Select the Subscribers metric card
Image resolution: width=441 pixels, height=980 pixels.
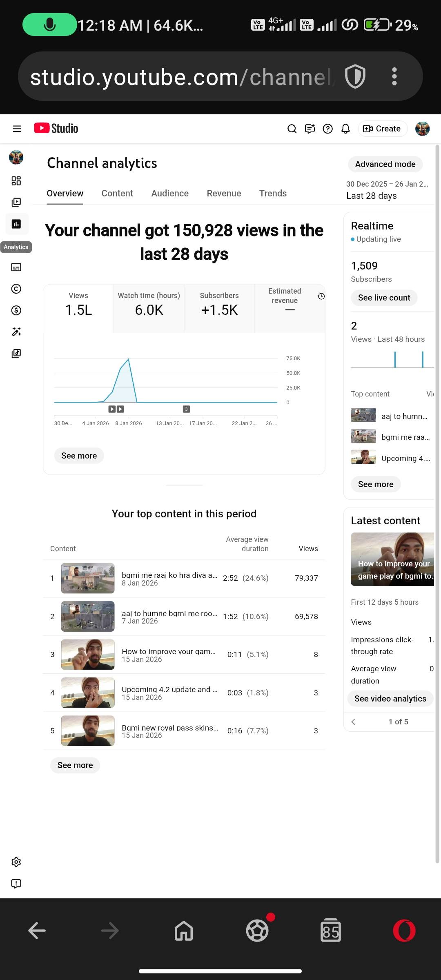click(219, 304)
